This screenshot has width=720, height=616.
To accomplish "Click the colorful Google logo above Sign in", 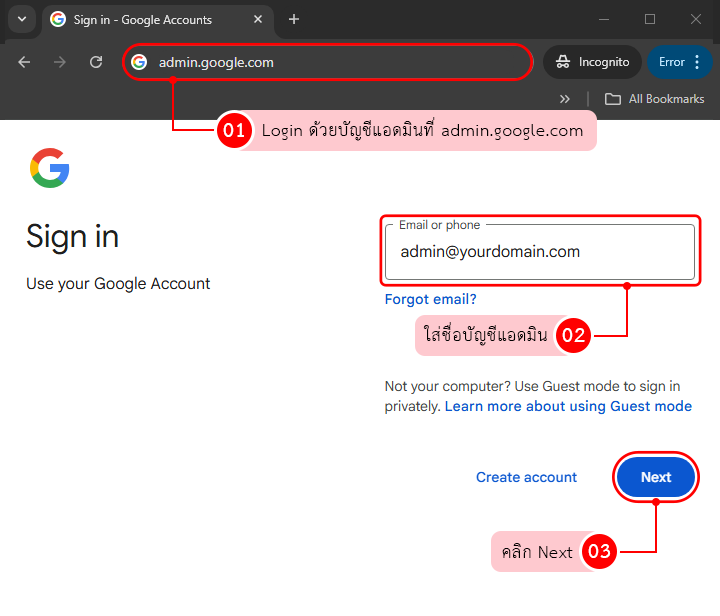I will tap(50, 168).
